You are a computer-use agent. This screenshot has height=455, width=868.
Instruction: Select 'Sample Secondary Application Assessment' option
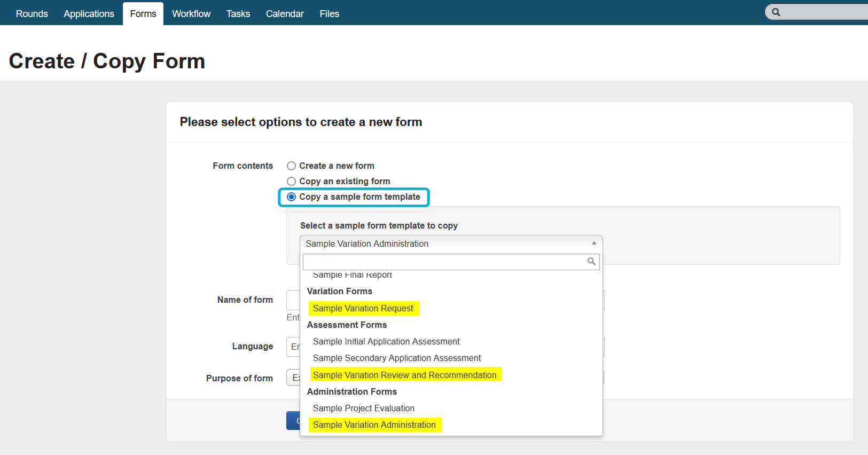click(397, 358)
